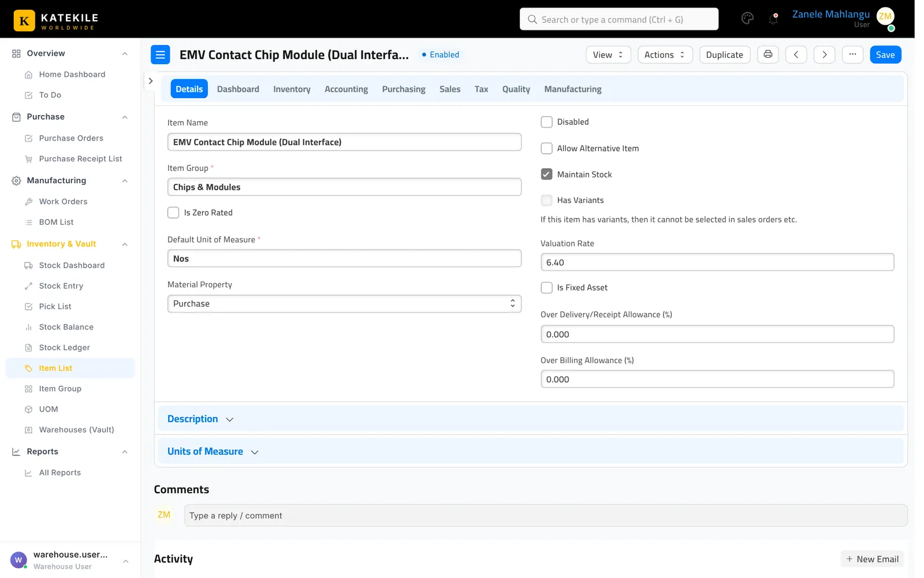
Task: Open Stock Balance in sidebar
Action: [66, 327]
